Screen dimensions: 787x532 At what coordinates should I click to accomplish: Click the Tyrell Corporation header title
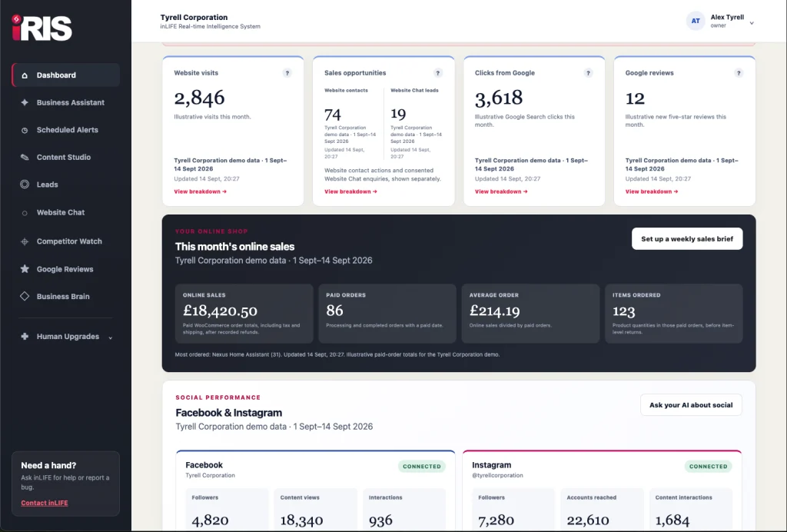[x=194, y=17]
